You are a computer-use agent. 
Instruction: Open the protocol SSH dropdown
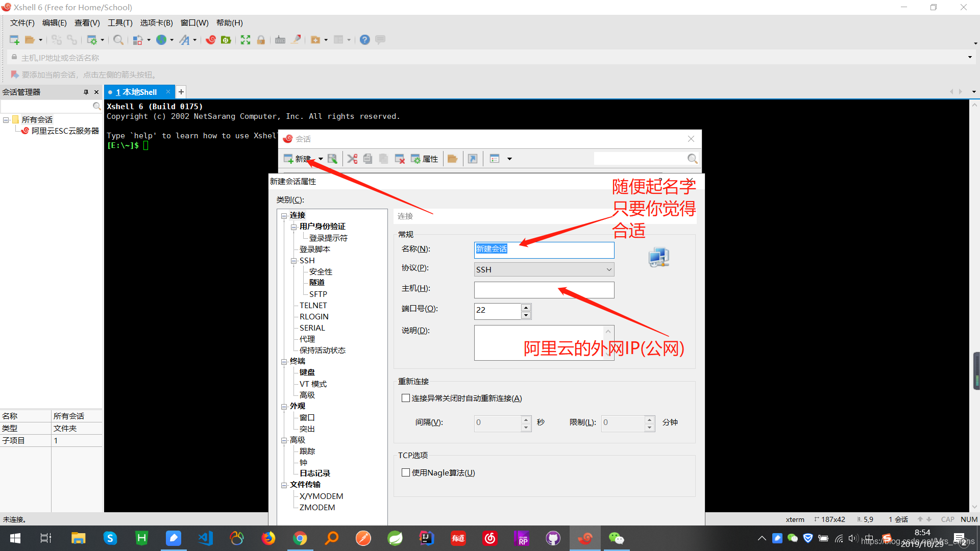pos(544,269)
